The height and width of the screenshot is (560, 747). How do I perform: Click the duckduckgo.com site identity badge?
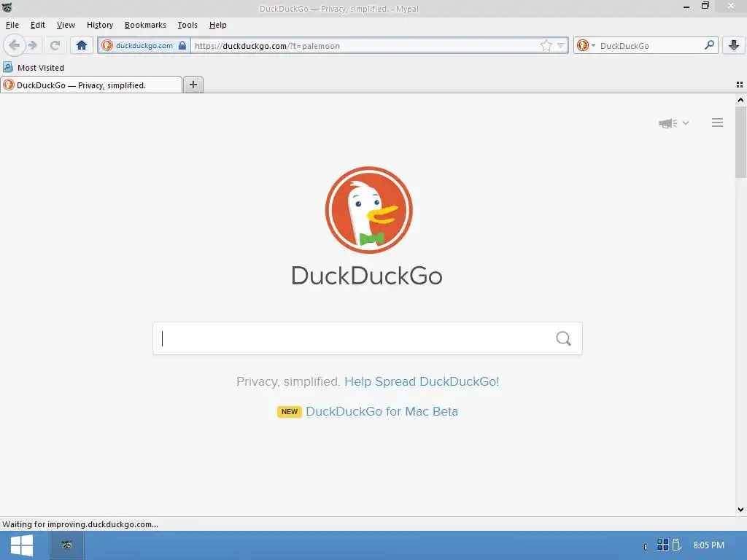(144, 45)
